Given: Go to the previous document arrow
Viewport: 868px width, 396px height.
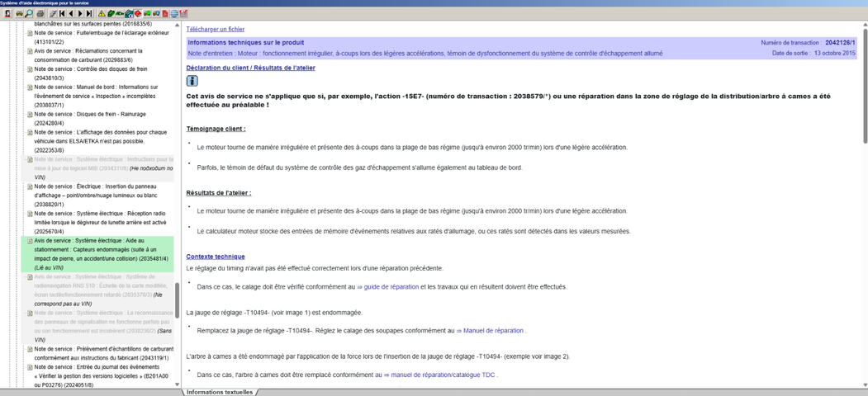Looking at the screenshot, I should pos(71,13).
